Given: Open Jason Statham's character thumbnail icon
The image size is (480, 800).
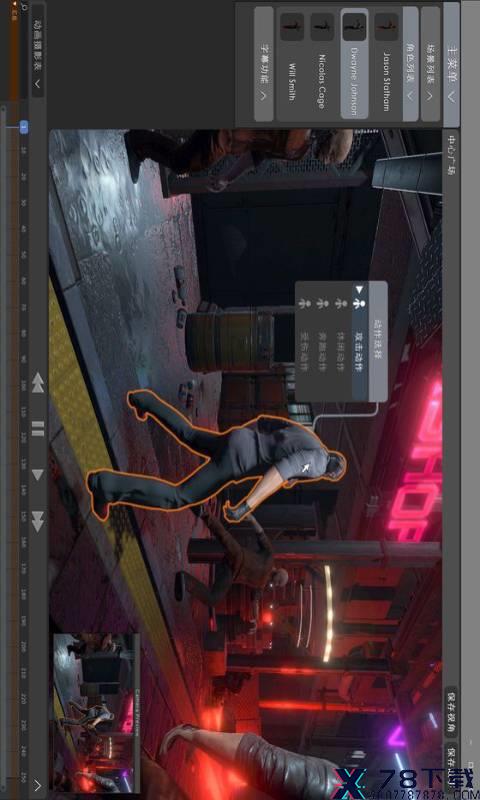Looking at the screenshot, I should click(x=386, y=27).
